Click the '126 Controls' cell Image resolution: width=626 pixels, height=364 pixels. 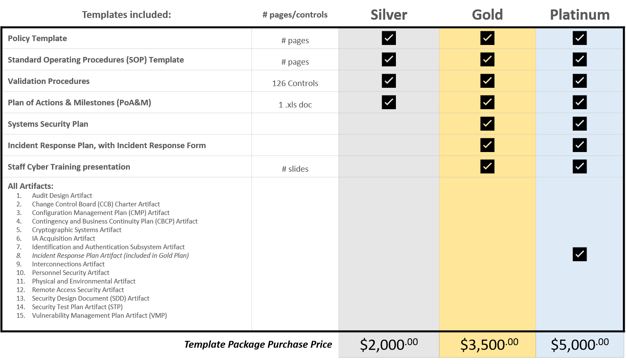click(x=295, y=83)
